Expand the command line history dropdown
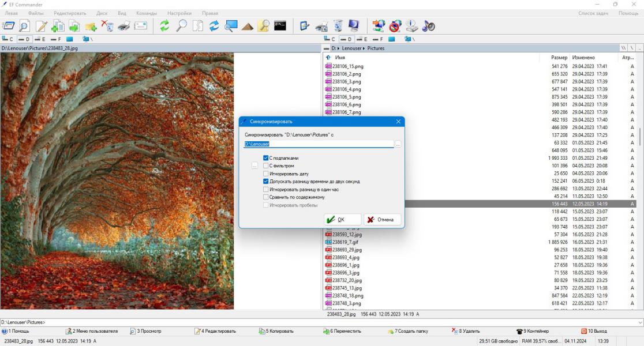Image resolution: width=644 pixels, height=346 pixels. [x=640, y=322]
